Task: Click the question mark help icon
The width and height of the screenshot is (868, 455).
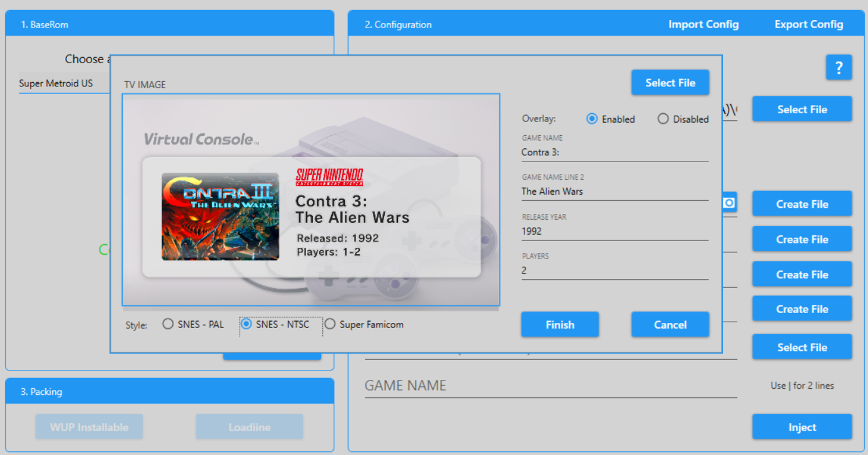Action: coord(839,68)
